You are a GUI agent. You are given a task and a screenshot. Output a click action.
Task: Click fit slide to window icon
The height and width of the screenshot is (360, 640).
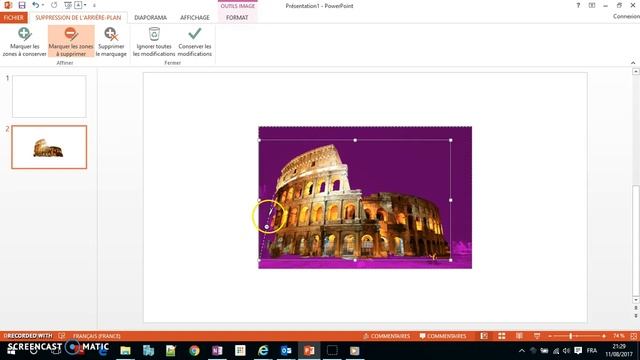[x=633, y=336]
